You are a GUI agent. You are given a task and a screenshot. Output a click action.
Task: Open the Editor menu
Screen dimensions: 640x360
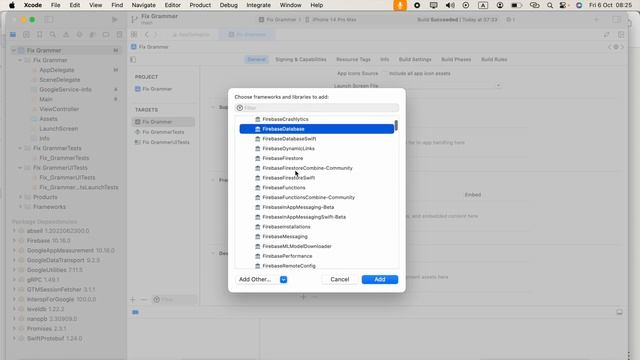173,5
